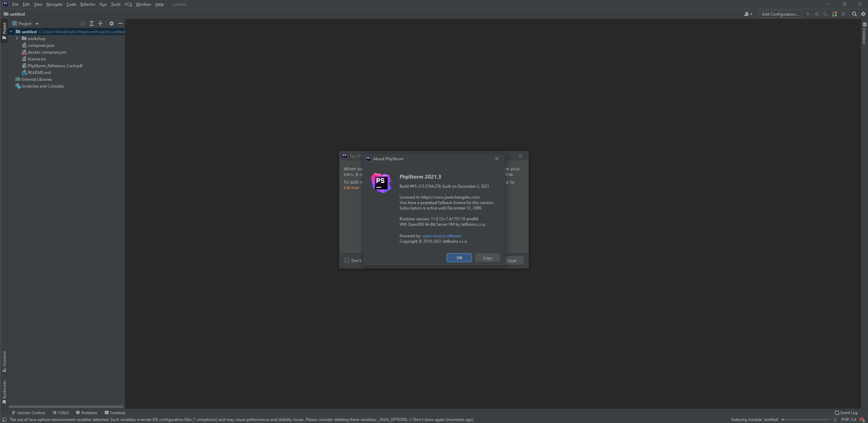Click the PHP: 5.6 status entry
Viewport: 868px width, 423px height.
pyautogui.click(x=849, y=420)
